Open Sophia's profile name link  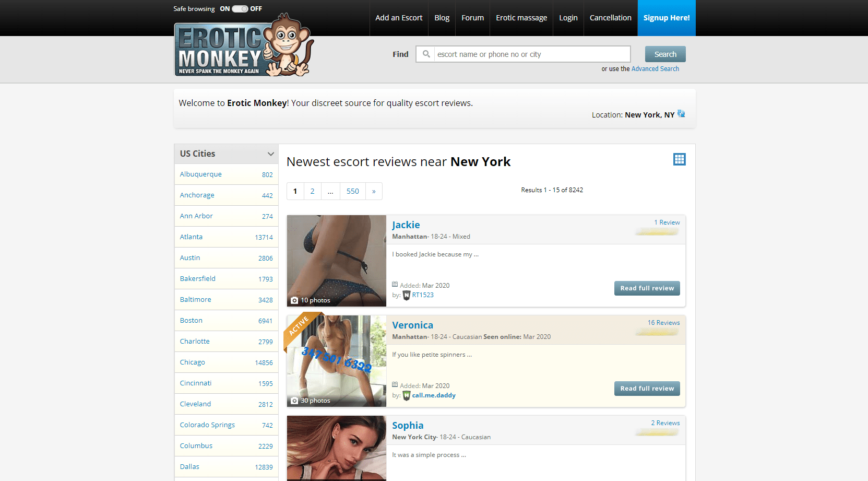point(408,426)
